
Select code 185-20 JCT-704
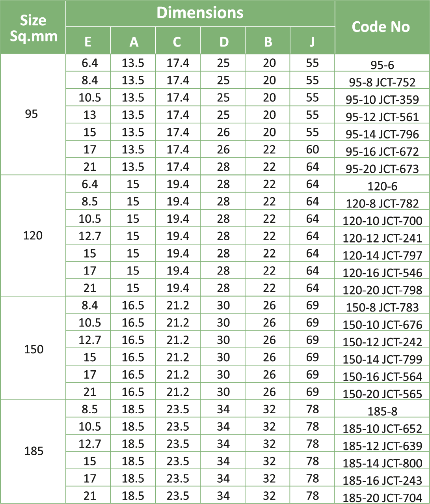pos(382,498)
